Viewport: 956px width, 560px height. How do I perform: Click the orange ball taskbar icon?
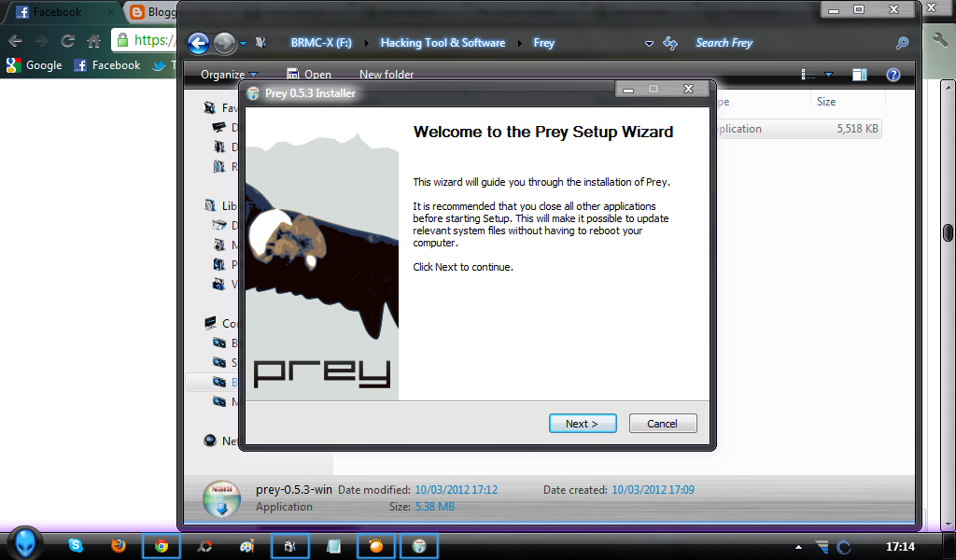tap(376, 545)
